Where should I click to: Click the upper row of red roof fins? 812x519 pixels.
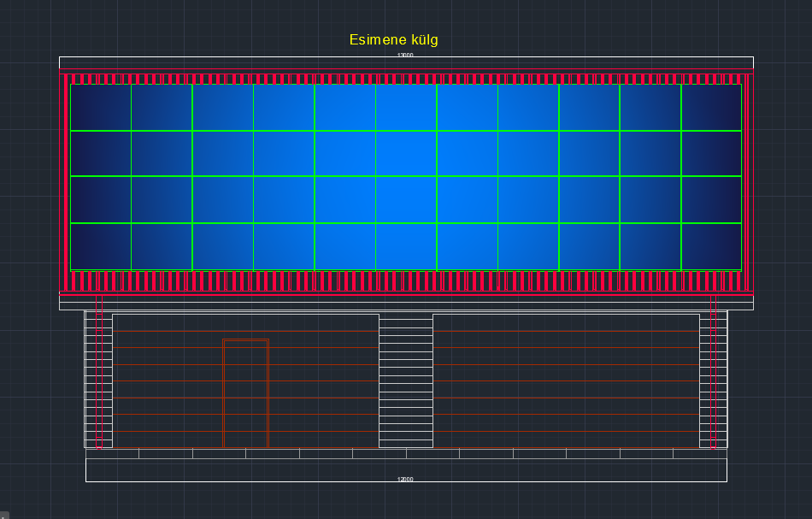pos(405,79)
